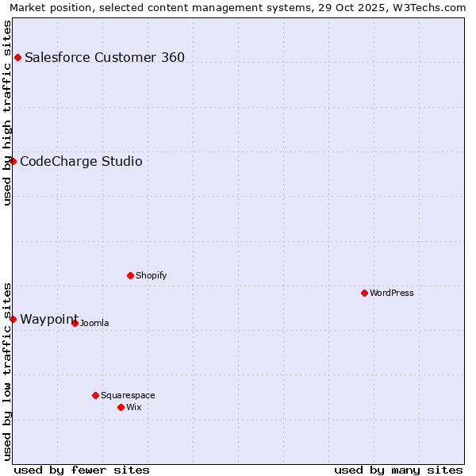Click the chart title mentioning W3Techs.com
Screen dimensions: 476x476
pos(237,8)
